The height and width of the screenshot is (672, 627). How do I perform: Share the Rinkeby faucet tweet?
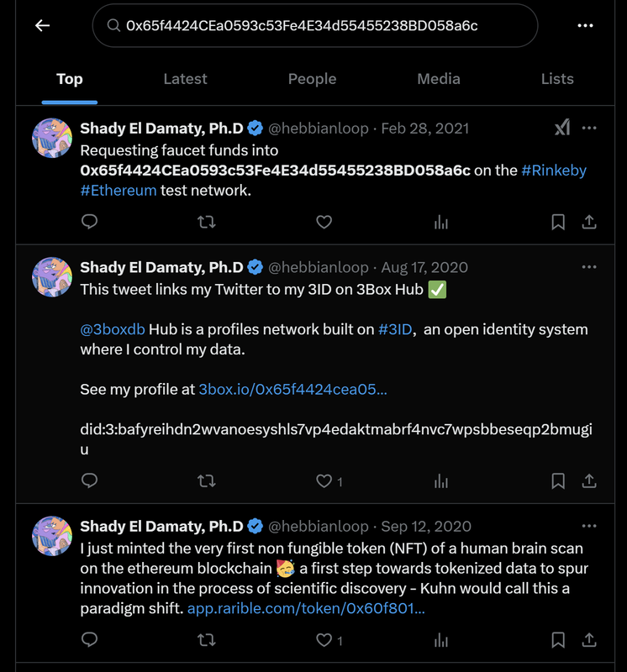click(x=589, y=222)
